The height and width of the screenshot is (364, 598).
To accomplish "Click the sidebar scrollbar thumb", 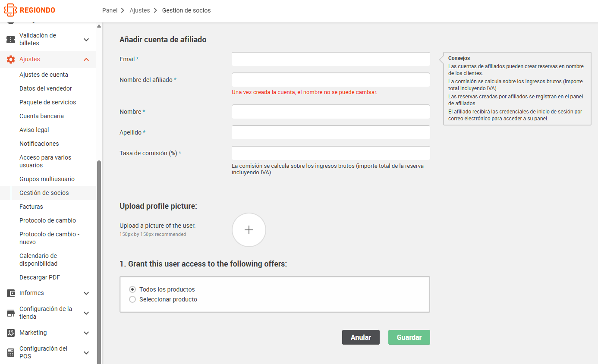I will click(99, 262).
